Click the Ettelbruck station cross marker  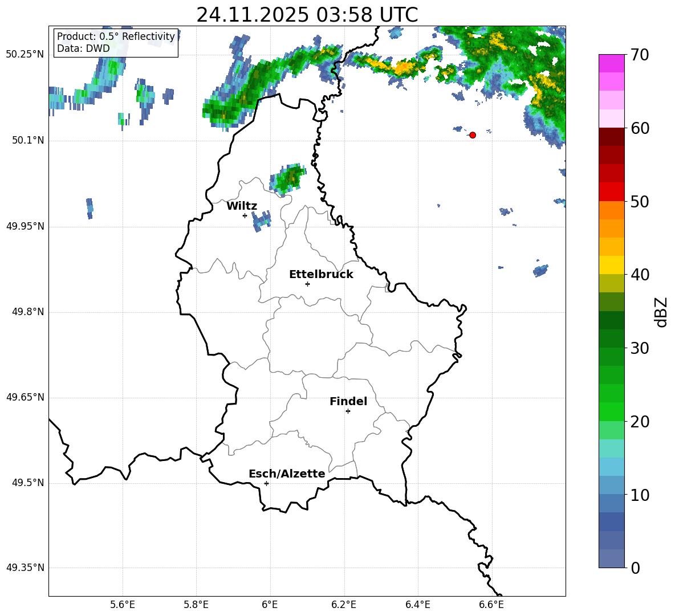(x=307, y=284)
